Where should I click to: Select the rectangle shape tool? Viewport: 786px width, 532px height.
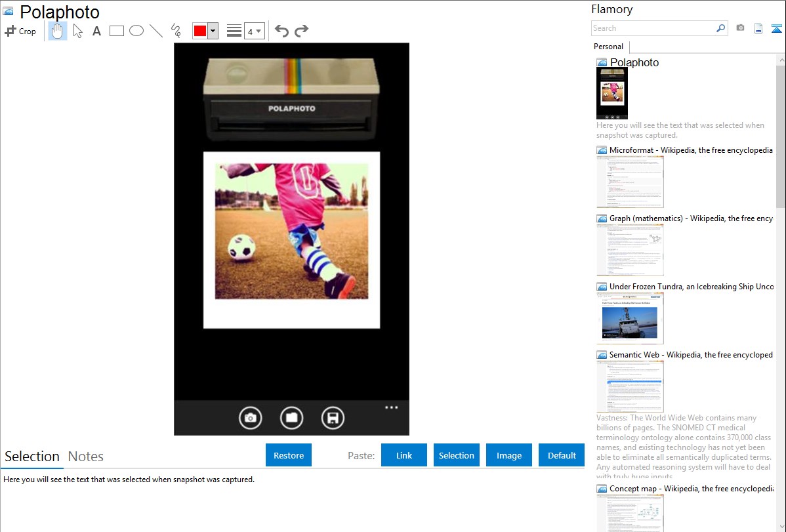pyautogui.click(x=116, y=31)
